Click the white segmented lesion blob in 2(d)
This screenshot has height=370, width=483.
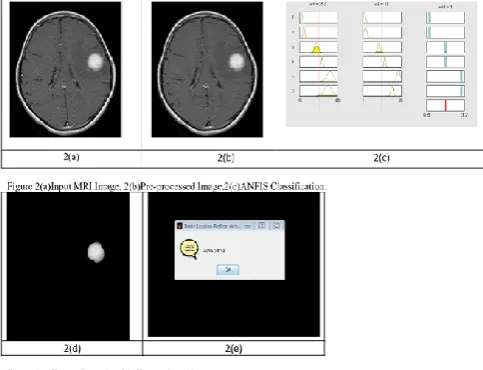pos(96,252)
